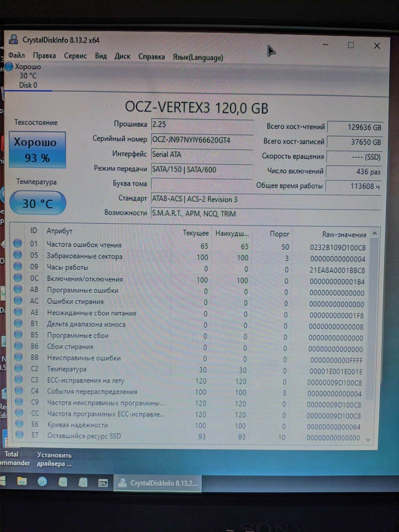Viewport: 399px width, 532px height.
Task: Click the Атрибут column header
Action: click(60, 231)
